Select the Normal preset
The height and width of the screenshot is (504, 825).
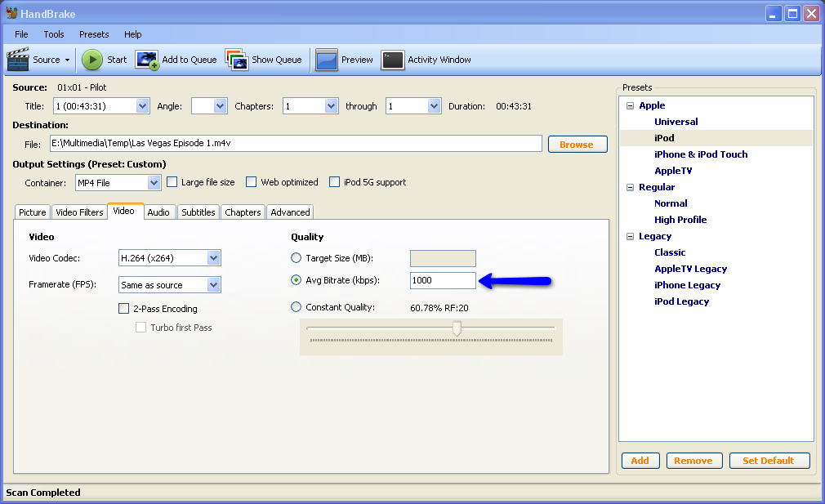671,203
